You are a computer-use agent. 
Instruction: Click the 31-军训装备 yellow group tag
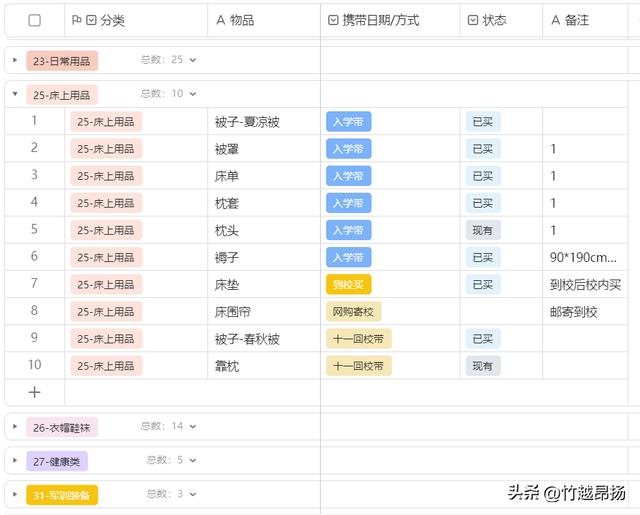pos(62,495)
